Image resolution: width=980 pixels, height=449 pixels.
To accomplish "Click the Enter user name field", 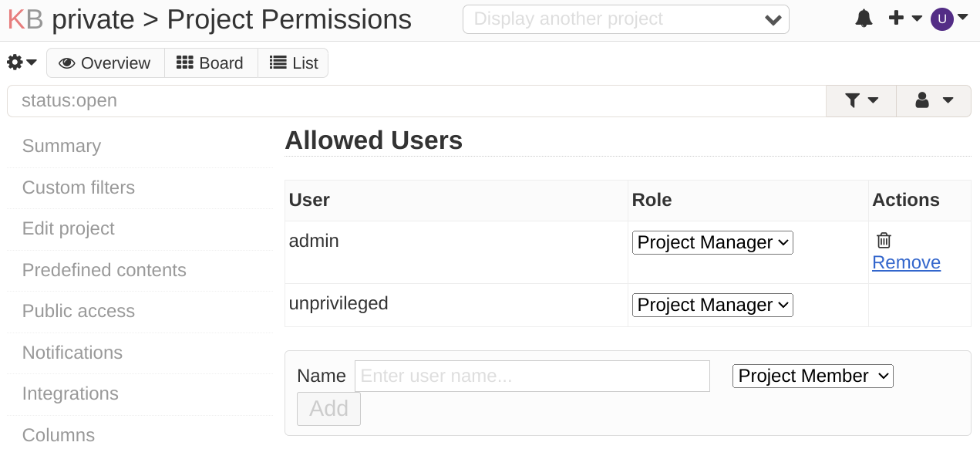I will (x=532, y=376).
